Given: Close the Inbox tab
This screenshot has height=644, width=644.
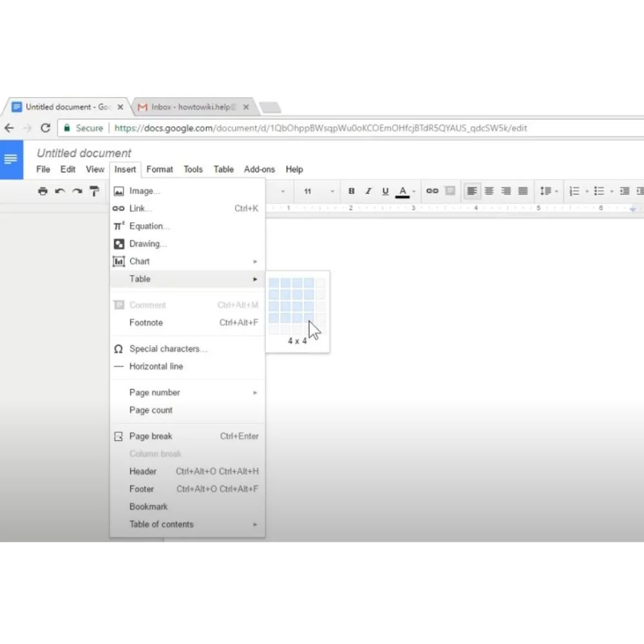Looking at the screenshot, I should pyautogui.click(x=246, y=107).
